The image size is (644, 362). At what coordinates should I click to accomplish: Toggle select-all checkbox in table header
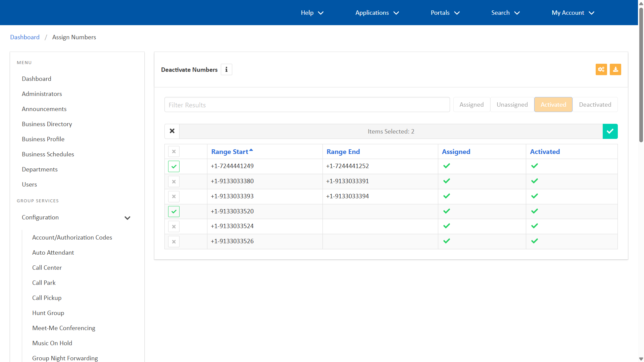pos(174,152)
